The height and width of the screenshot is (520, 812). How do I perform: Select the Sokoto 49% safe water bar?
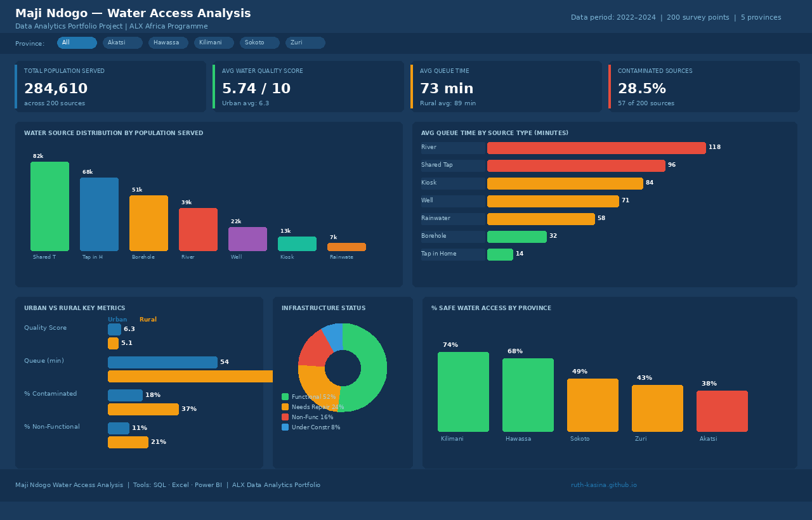[x=593, y=405]
